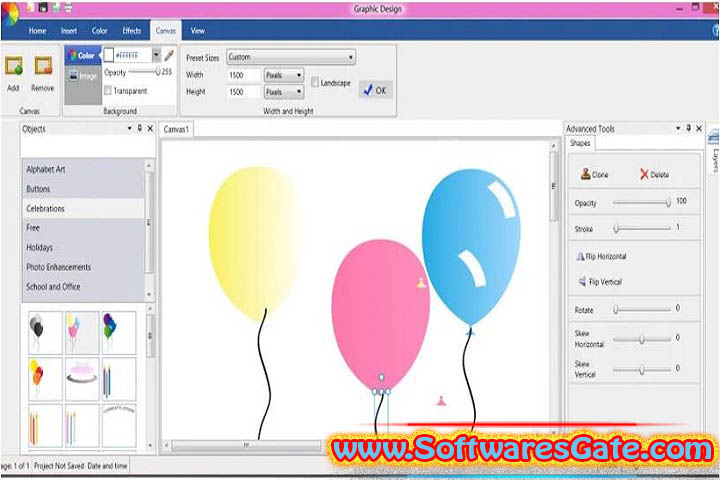
Task: Close the Objects panel
Action: 150,129
